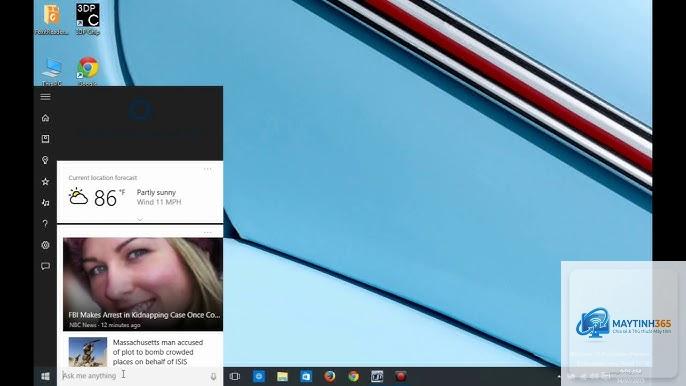Select the FoxitReader desktop shortcut

pyautogui.click(x=52, y=19)
